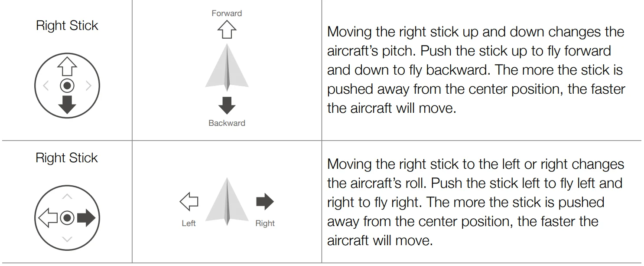Click the first row's Right Stick heading

tap(67, 26)
